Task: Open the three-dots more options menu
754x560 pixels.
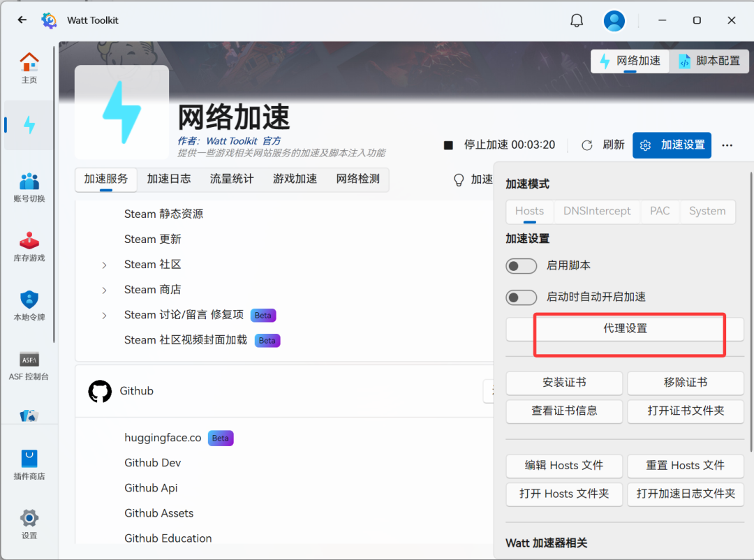Action: coord(727,145)
